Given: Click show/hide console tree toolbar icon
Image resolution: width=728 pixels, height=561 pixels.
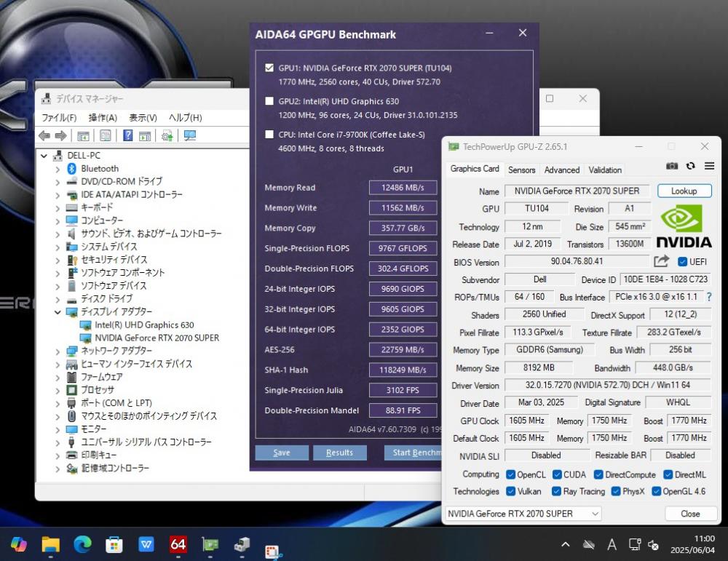Looking at the screenshot, I should (83, 135).
